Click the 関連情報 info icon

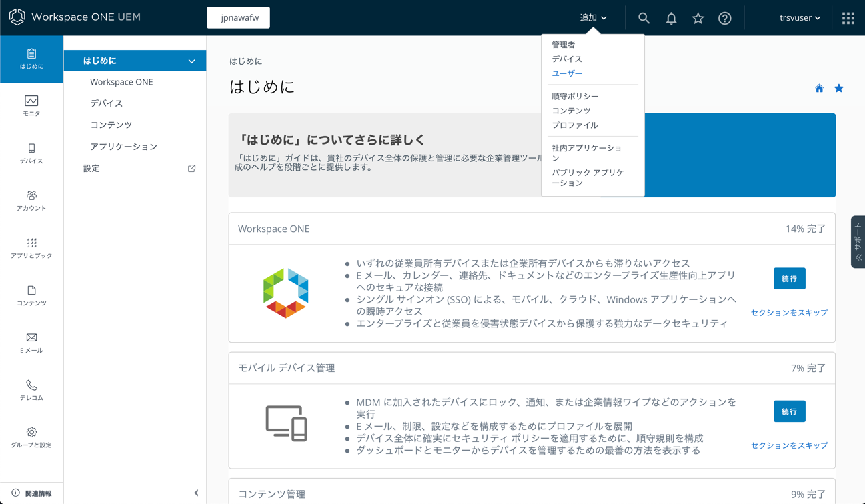(x=15, y=493)
